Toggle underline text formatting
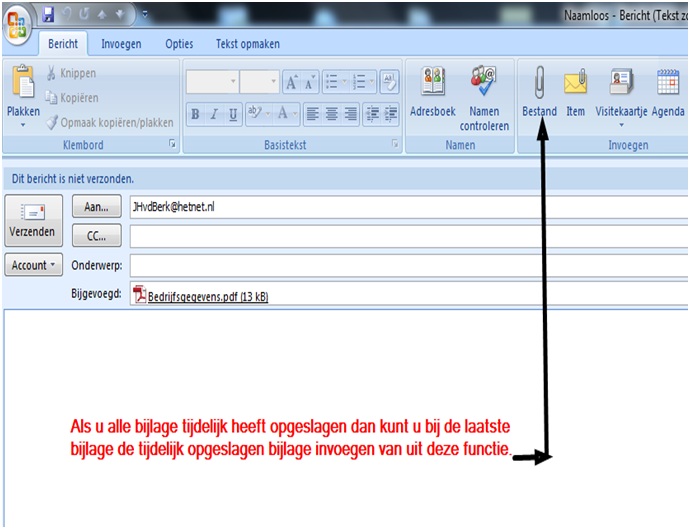690x529 pixels. pyautogui.click(x=232, y=114)
